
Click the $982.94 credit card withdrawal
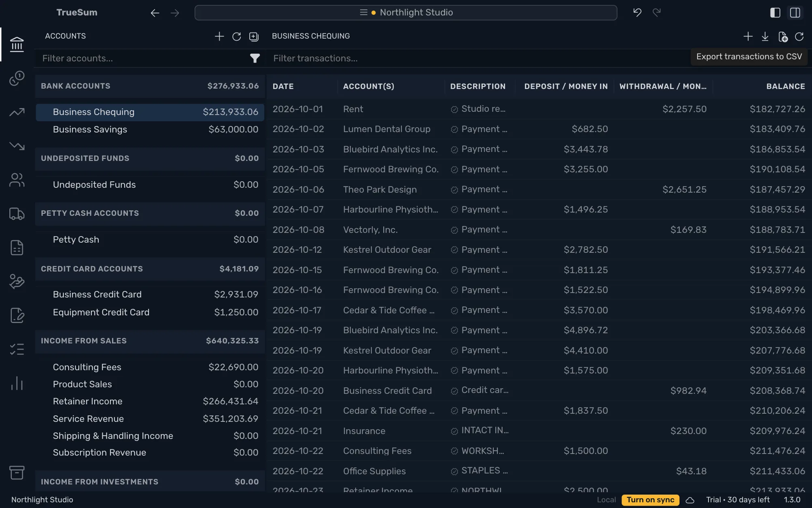point(688,391)
